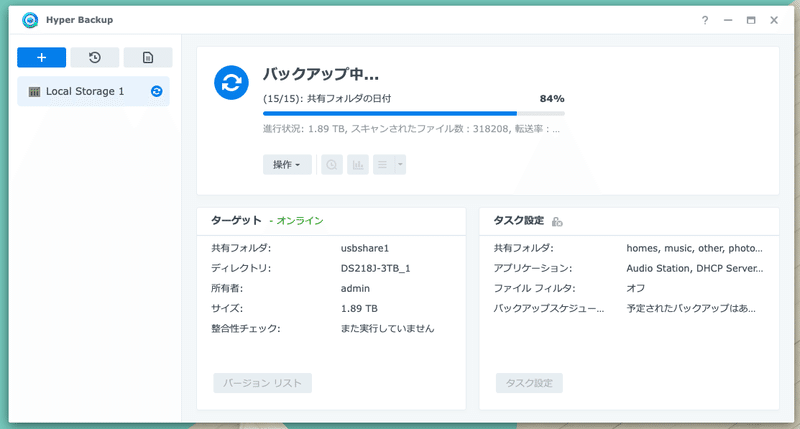
Task: Close the Hyper Backup window
Action: 774,20
